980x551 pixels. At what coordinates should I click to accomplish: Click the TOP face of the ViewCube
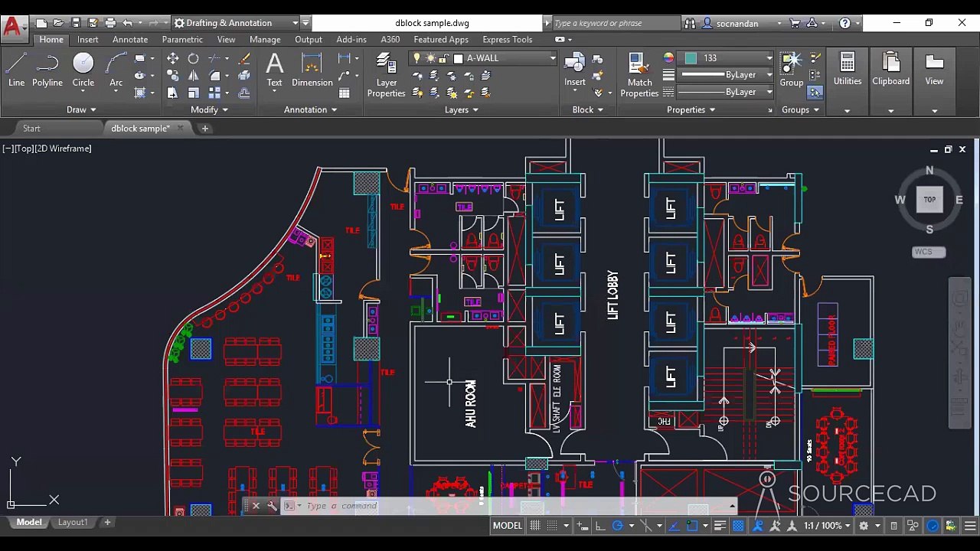pyautogui.click(x=929, y=200)
